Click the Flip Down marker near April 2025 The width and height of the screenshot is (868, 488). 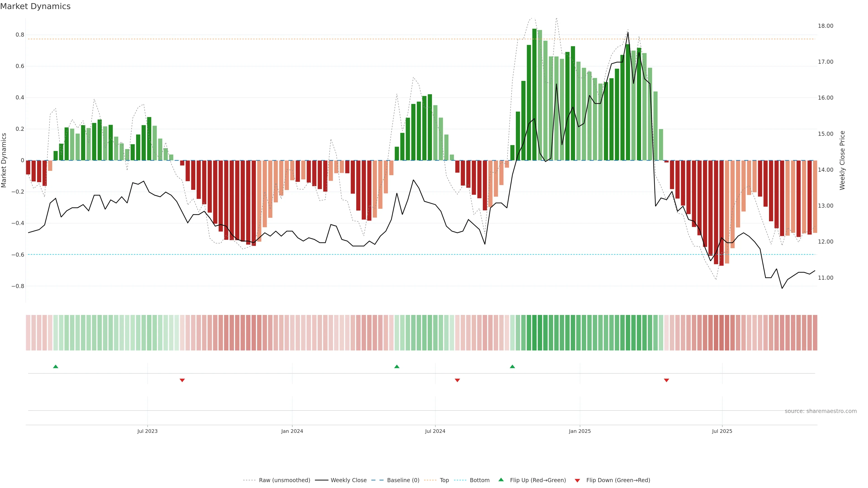tap(666, 380)
